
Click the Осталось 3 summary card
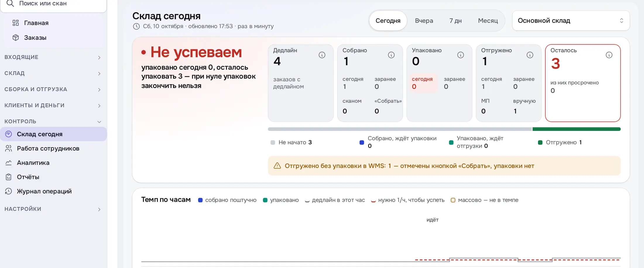[583, 83]
